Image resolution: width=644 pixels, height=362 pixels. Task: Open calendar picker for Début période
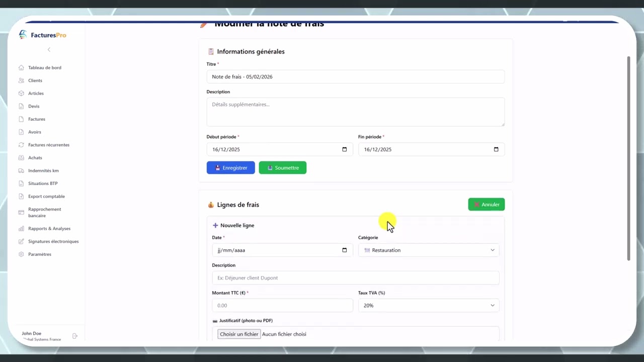tap(344, 149)
